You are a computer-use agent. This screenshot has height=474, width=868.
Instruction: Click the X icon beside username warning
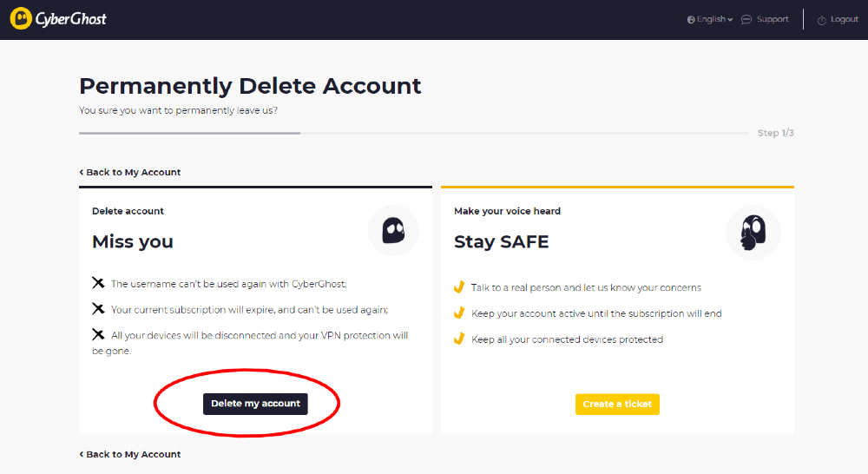pos(98,283)
